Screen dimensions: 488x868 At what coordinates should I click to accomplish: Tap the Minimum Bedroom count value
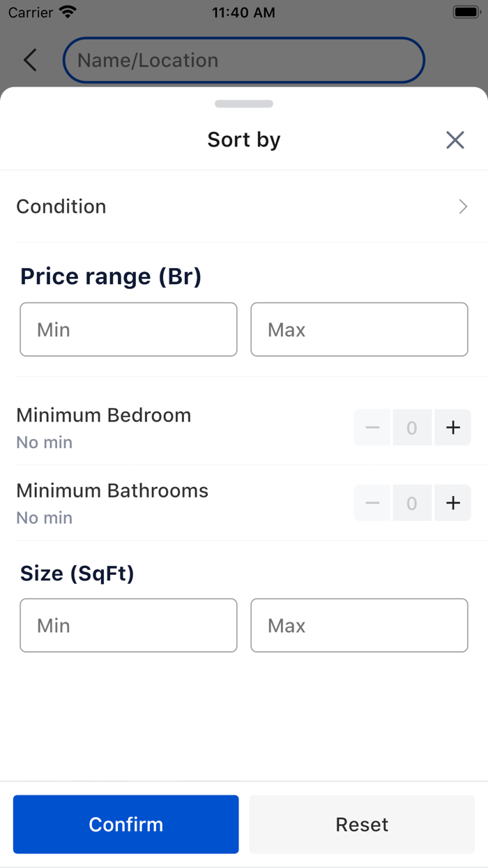coord(412,428)
